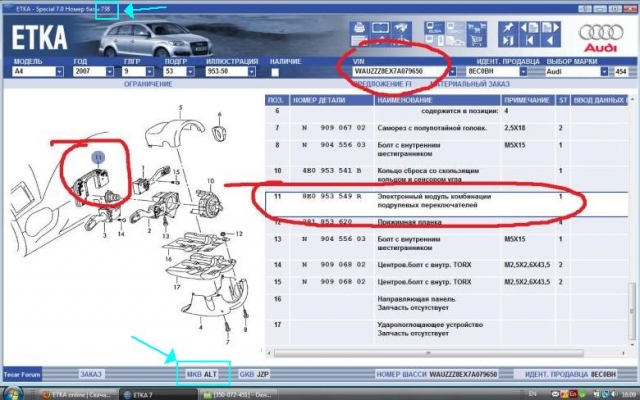Switch to ETKA online Firefox taskbar button
Screen dimensions: 640x400
coord(78,395)
